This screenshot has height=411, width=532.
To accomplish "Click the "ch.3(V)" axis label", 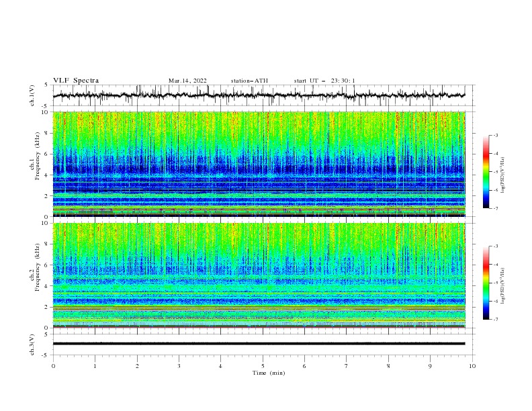I will pyautogui.click(x=32, y=345).
